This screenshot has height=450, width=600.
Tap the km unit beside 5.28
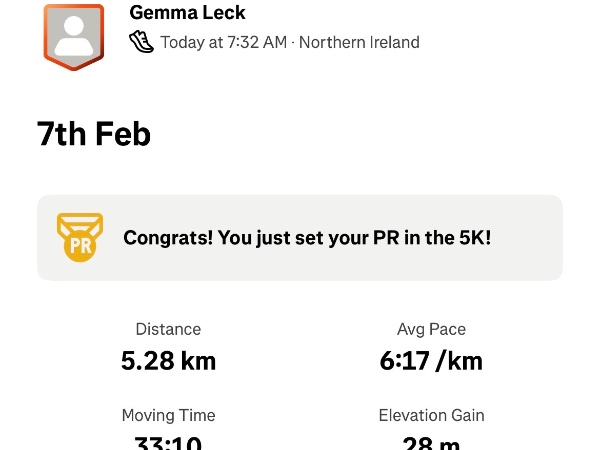197,361
